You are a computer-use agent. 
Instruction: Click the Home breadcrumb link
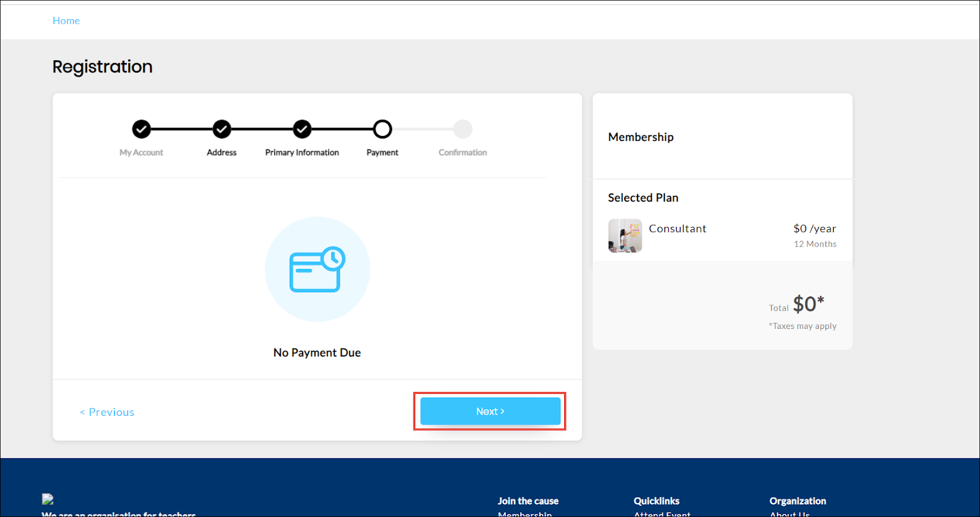click(66, 21)
